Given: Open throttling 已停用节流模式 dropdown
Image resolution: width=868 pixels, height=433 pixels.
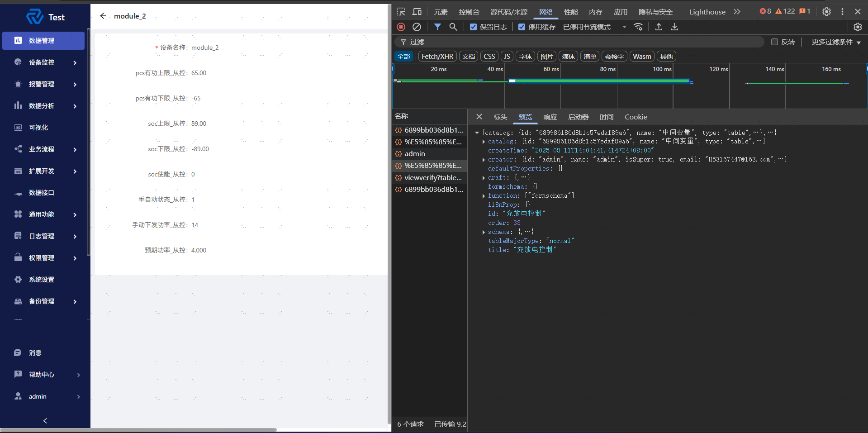Looking at the screenshot, I should tap(595, 27).
